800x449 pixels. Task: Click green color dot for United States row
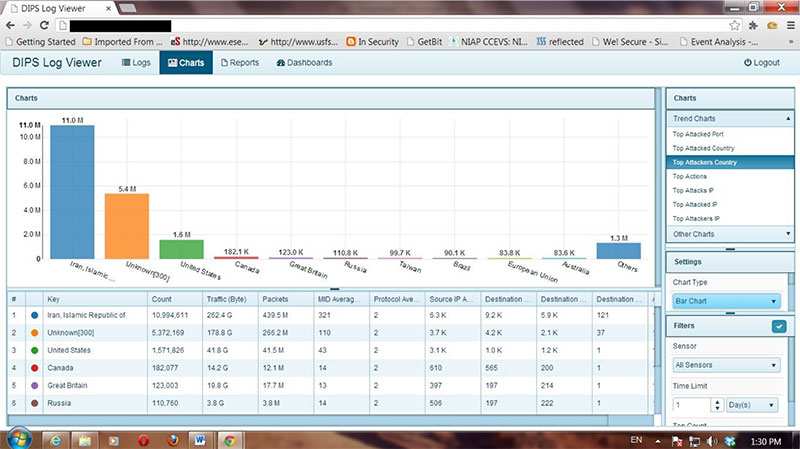[x=35, y=351]
